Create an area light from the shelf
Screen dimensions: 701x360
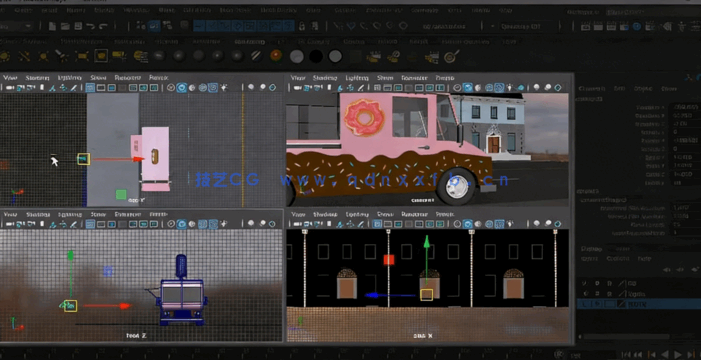pyautogui.click(x=82, y=56)
